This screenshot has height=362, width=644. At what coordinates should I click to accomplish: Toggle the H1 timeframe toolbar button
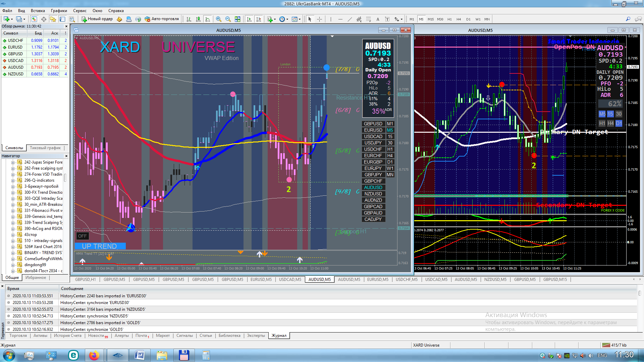449,19
